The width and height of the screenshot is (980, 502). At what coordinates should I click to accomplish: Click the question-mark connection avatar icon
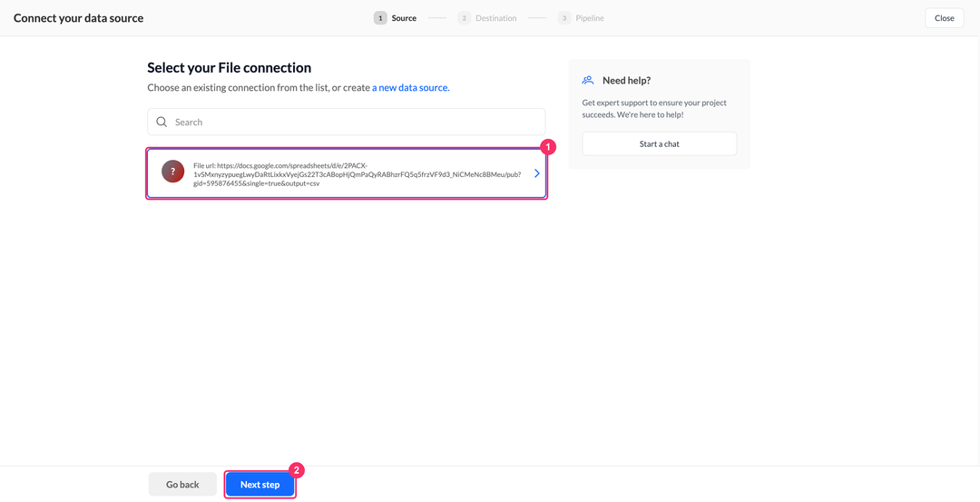click(173, 172)
